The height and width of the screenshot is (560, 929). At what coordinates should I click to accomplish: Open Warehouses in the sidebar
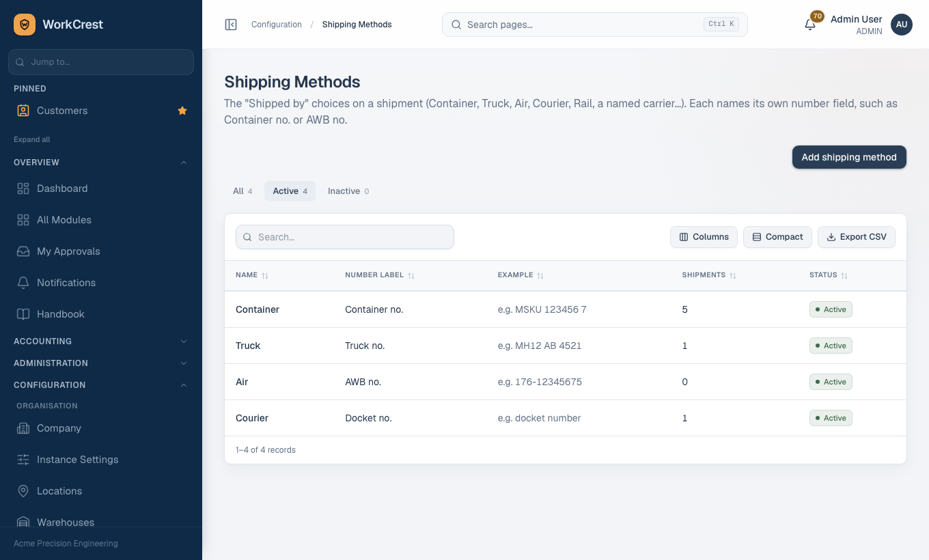coord(101,521)
